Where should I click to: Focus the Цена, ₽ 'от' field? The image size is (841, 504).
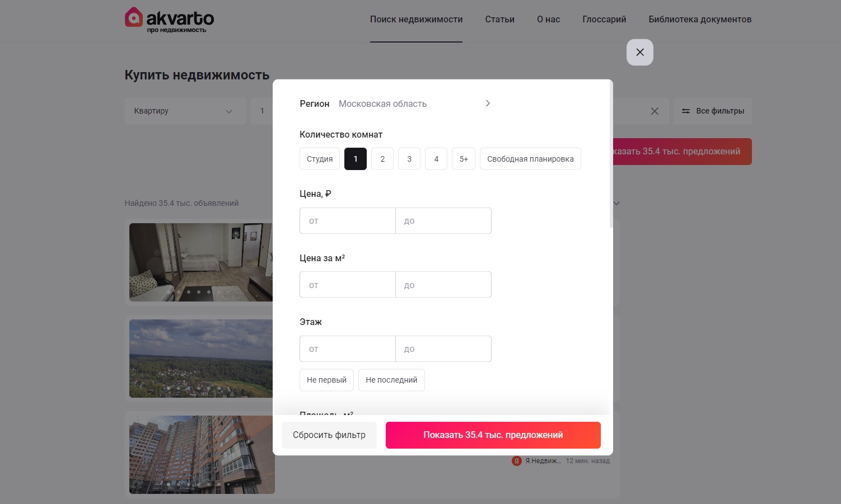pos(348,221)
